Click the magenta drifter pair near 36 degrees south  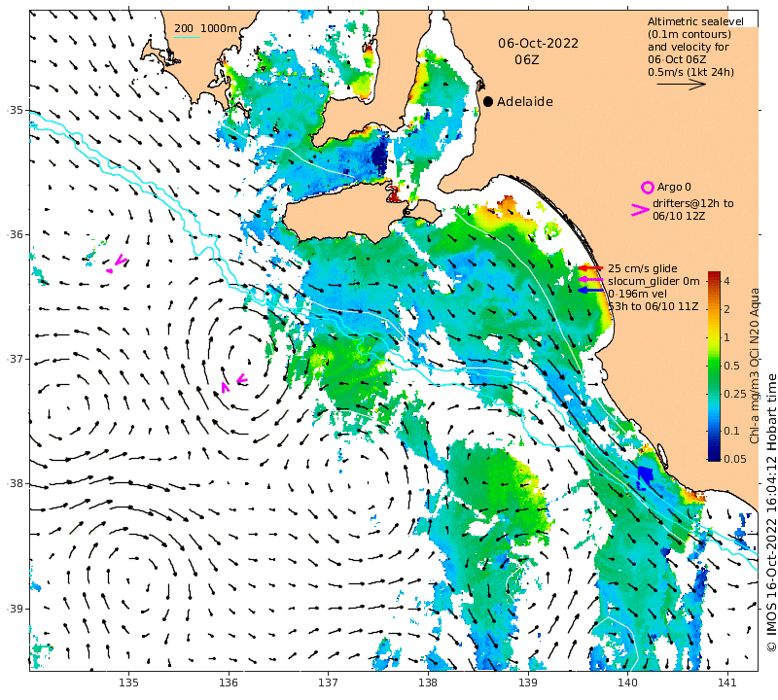(117, 263)
